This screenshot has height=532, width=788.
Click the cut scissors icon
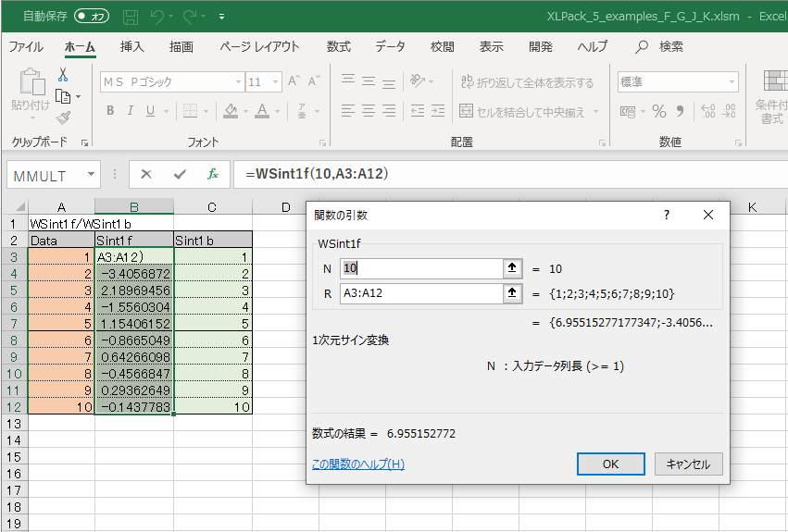[63, 75]
